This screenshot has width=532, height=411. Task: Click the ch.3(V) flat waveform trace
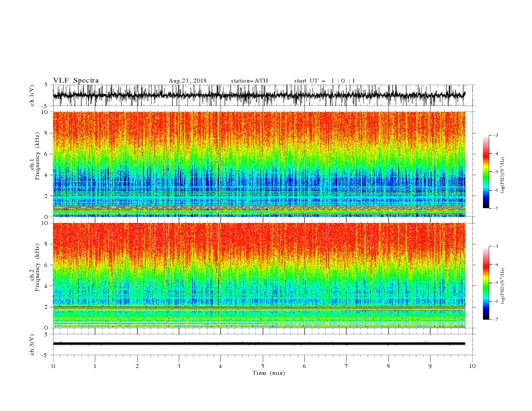tap(259, 344)
